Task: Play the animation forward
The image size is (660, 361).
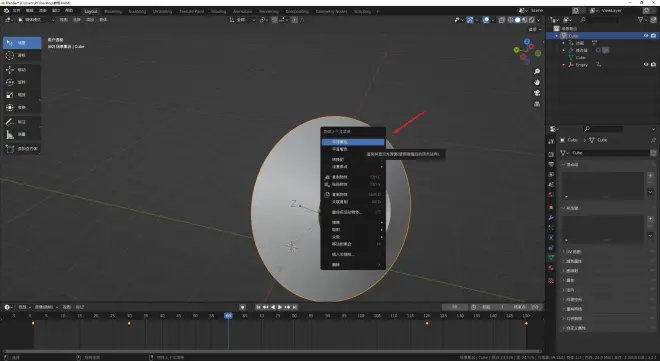Action: (280, 307)
